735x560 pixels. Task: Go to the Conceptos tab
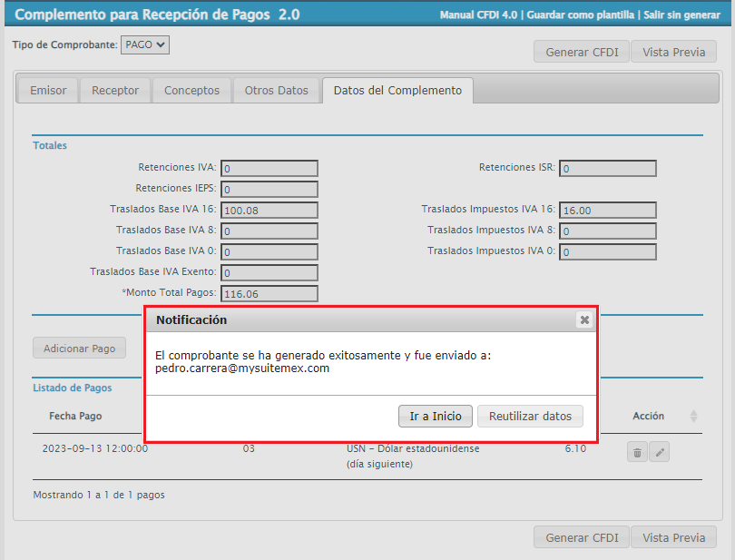pyautogui.click(x=191, y=91)
